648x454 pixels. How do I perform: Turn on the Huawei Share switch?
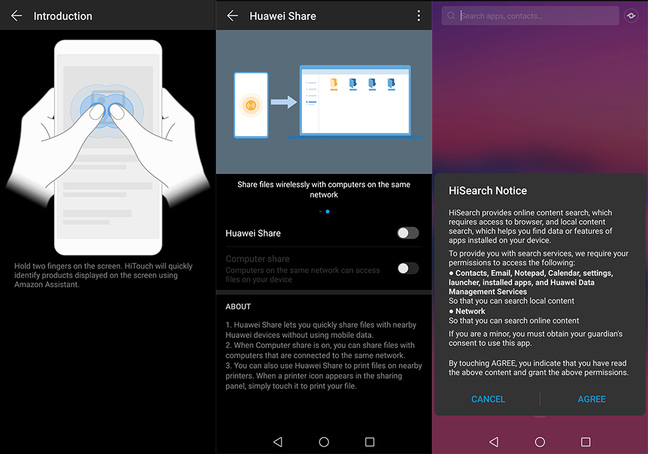[408, 233]
